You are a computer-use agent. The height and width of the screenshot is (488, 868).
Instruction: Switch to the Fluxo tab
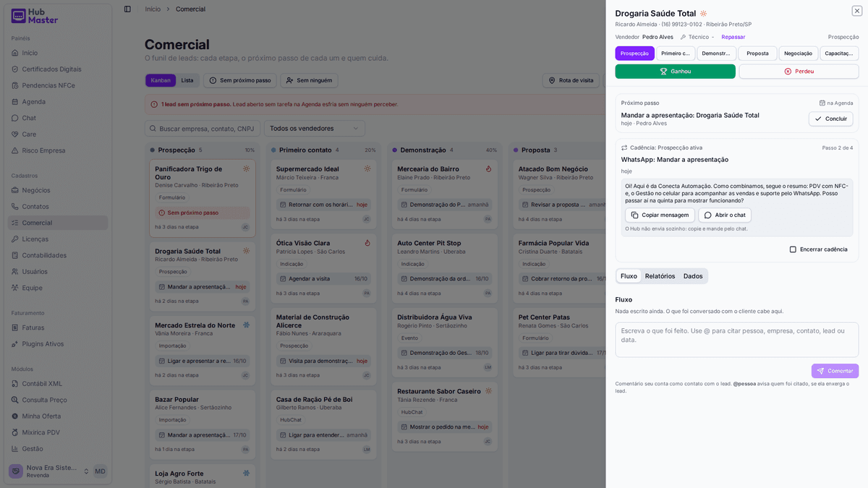pyautogui.click(x=629, y=276)
